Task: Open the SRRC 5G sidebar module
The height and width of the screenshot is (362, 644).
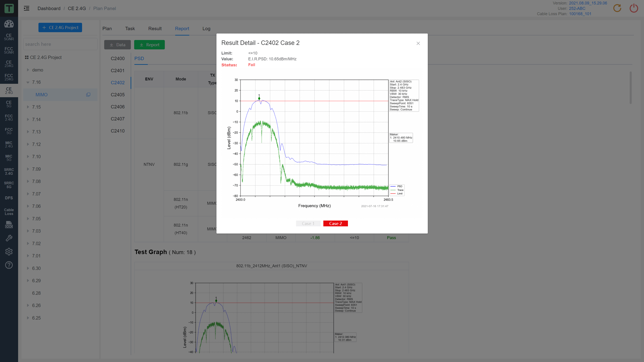Action: [x=9, y=185]
